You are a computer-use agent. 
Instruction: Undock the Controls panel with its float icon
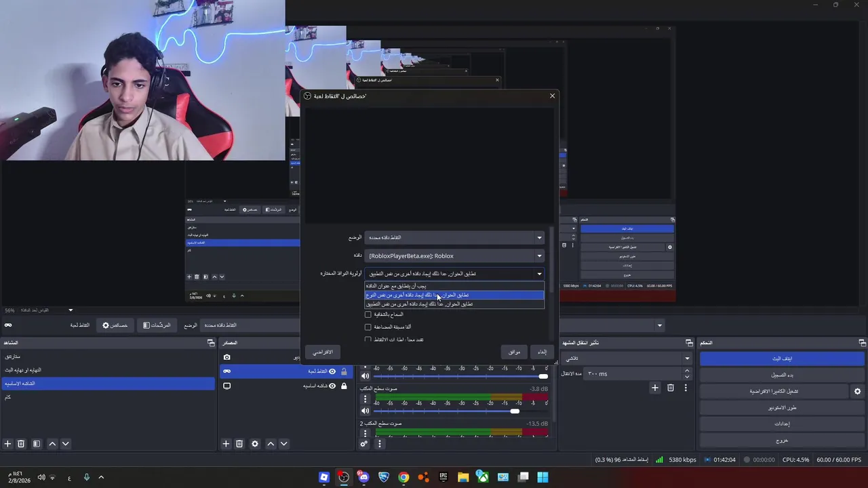coord(862,343)
